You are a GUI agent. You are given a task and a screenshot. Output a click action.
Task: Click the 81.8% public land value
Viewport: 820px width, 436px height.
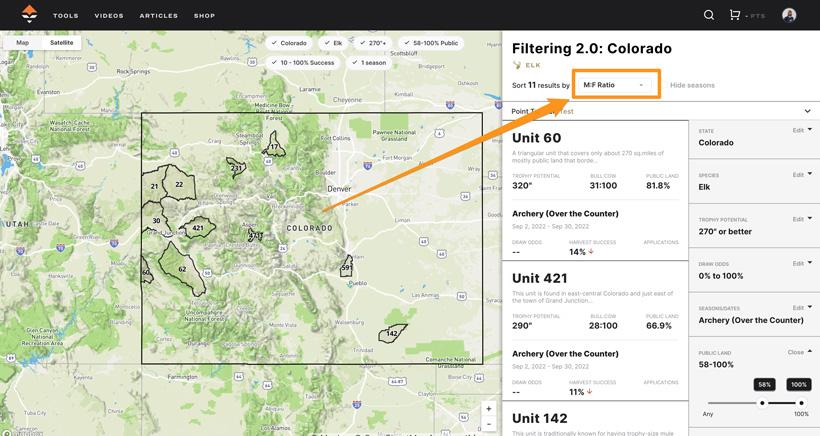point(658,186)
